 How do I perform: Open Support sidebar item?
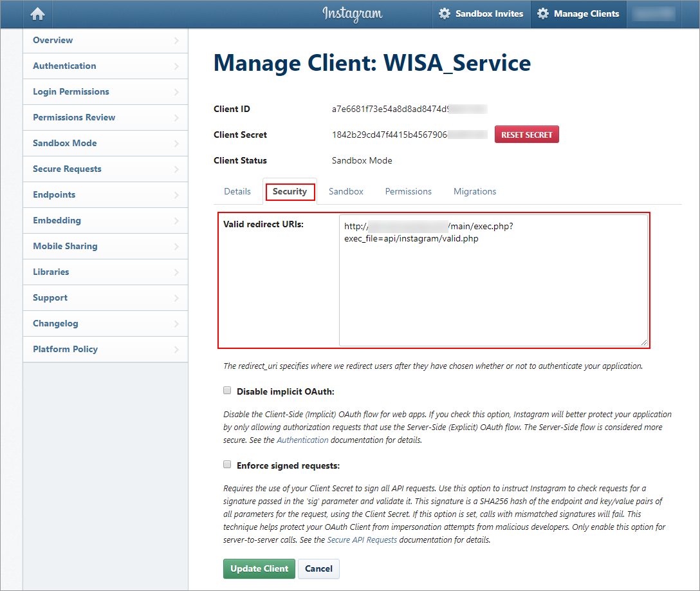point(106,298)
